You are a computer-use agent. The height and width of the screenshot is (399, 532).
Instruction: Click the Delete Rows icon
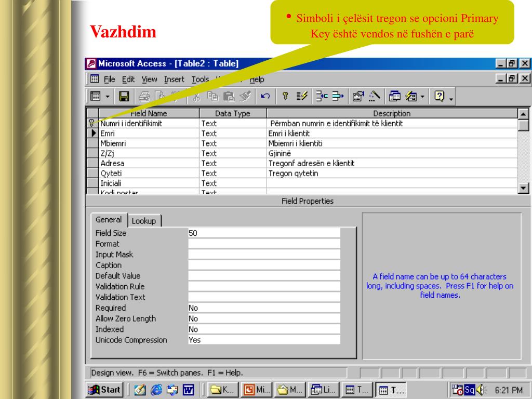coord(338,97)
